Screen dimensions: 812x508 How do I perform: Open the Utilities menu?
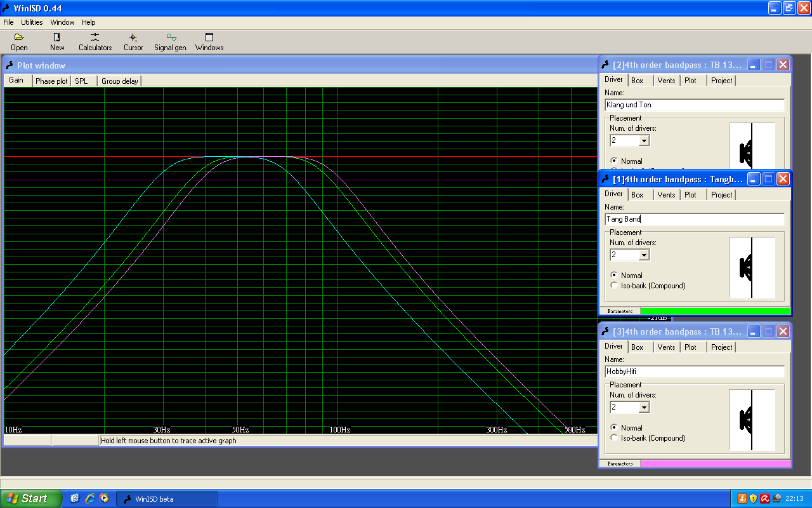(32, 22)
